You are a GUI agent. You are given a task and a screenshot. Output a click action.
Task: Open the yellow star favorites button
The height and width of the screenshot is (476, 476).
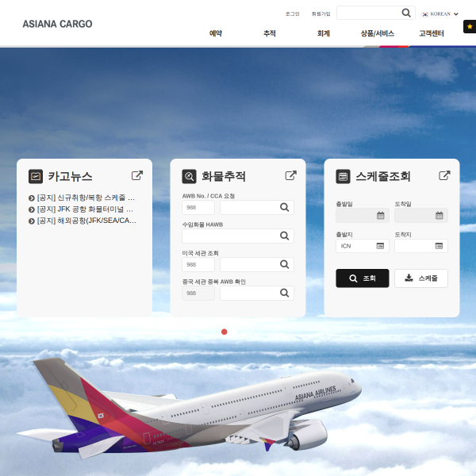(470, 26)
